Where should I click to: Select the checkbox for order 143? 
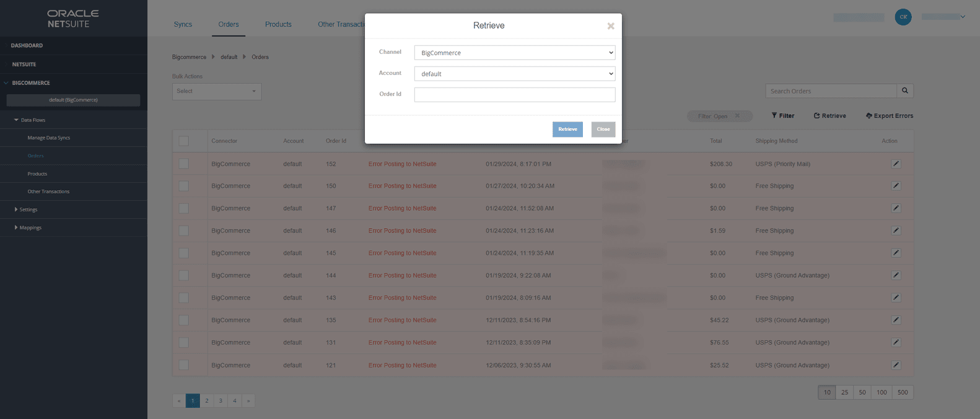tap(183, 298)
